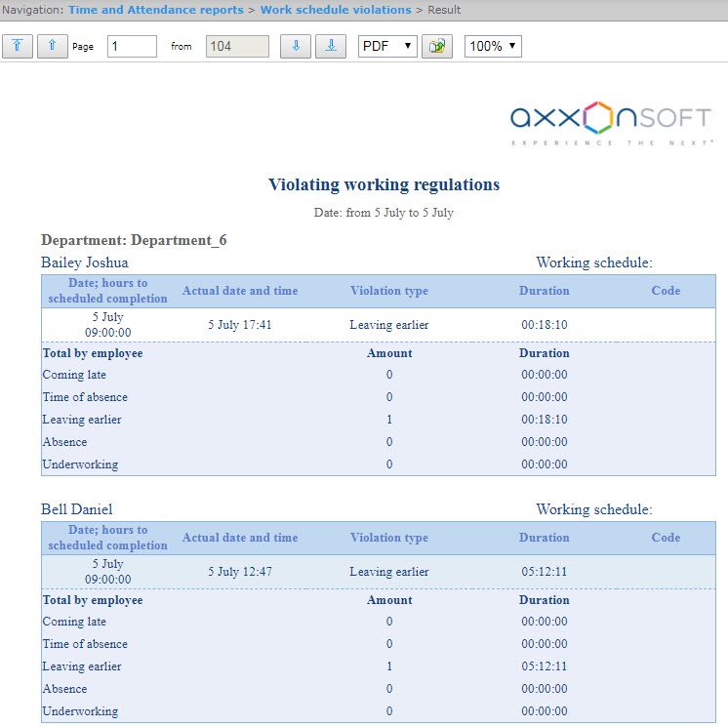Open the 100% zoom level dropdown
Viewport: 728px width, 726px height.
(493, 46)
